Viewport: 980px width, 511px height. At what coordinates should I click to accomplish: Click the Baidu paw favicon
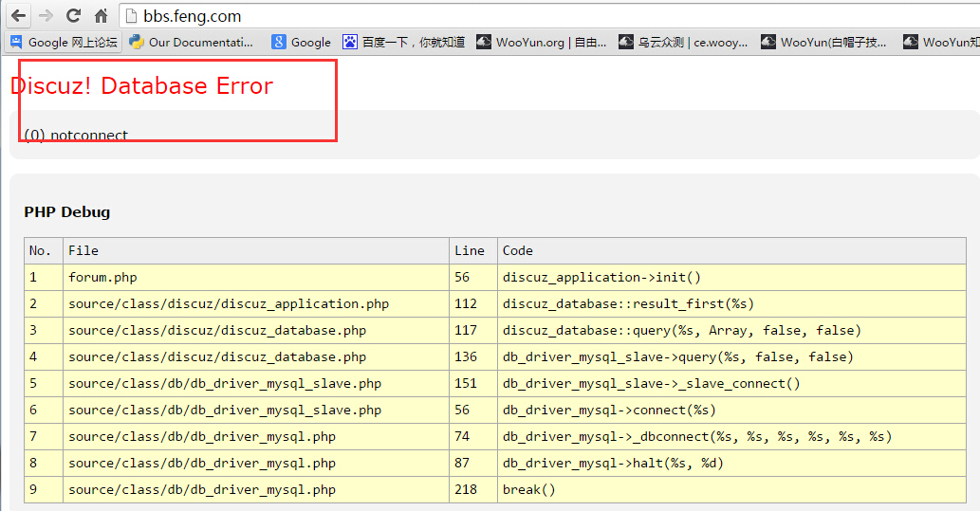coord(350,42)
